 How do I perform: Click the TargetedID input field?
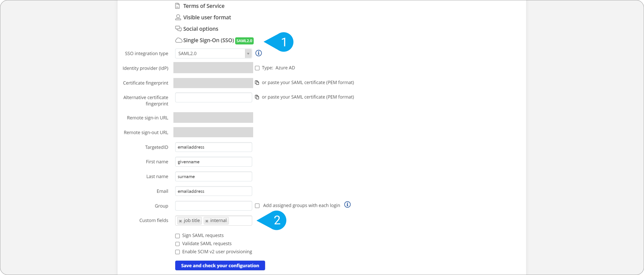pos(213,147)
